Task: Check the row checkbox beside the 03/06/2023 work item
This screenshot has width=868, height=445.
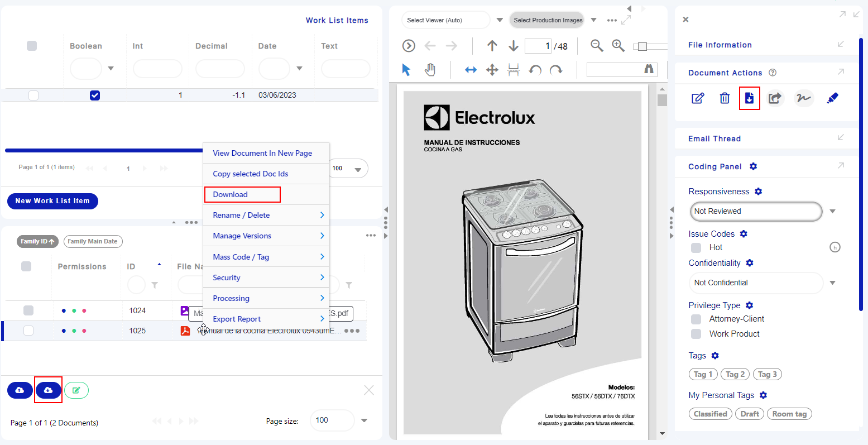Action: 33,95
